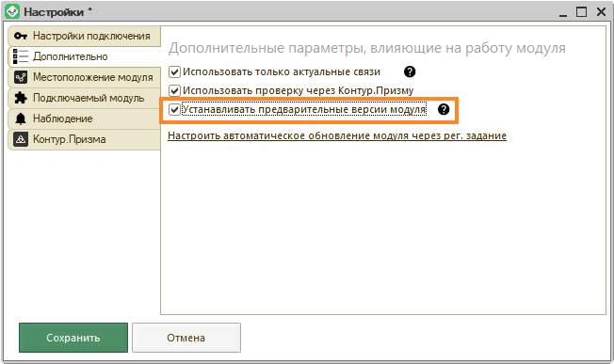The image size is (614, 364).
Task: Maximize the Настройки window
Action: click(x=581, y=12)
